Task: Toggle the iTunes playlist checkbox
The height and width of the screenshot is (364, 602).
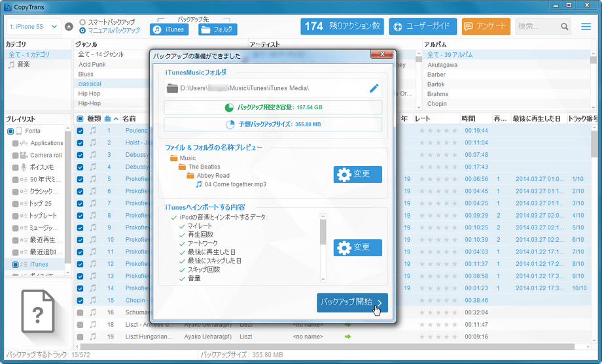Action: tap(15, 265)
